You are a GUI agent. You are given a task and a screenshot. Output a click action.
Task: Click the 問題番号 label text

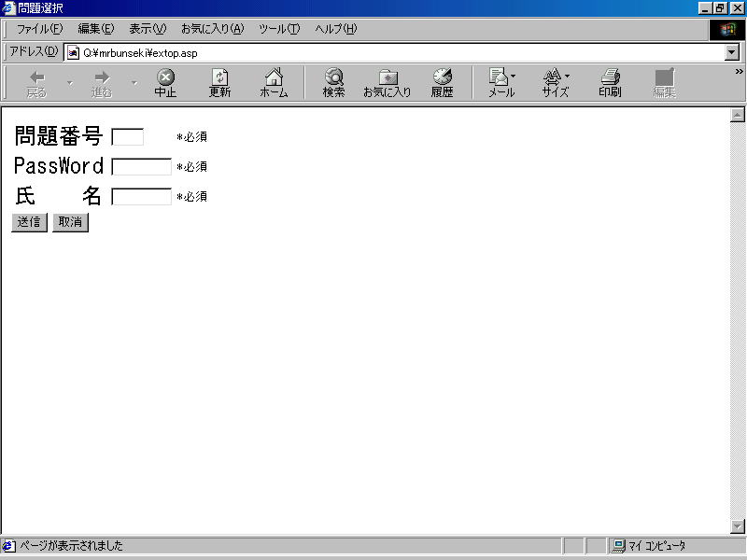tap(58, 136)
